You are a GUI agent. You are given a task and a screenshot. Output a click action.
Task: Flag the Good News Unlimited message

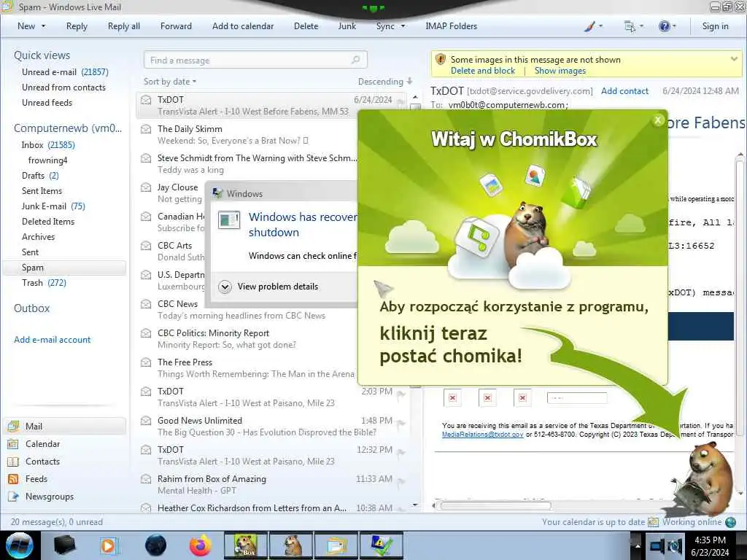coord(400,423)
